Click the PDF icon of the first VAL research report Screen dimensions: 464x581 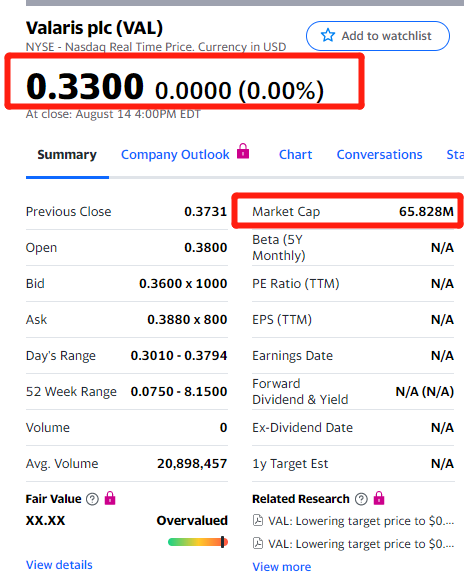[x=258, y=521]
